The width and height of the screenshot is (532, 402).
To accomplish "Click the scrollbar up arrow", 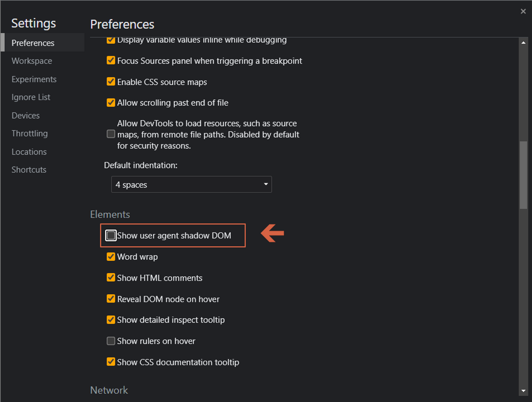I will [523, 43].
